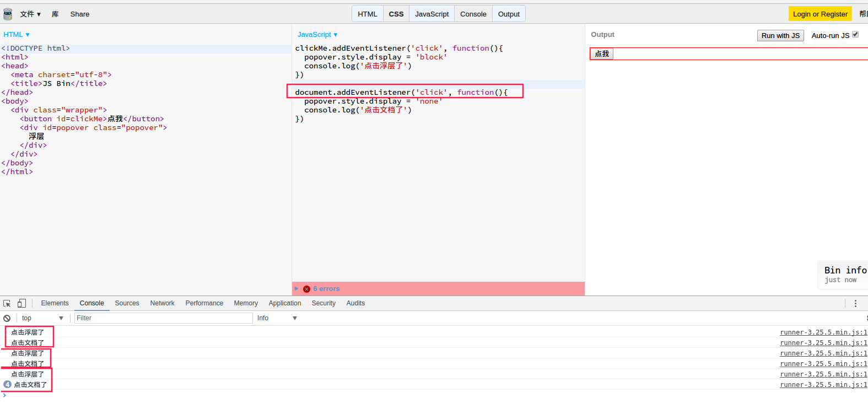Open the HTML panel language dropdown
This screenshot has width=868, height=403.
coord(17,35)
